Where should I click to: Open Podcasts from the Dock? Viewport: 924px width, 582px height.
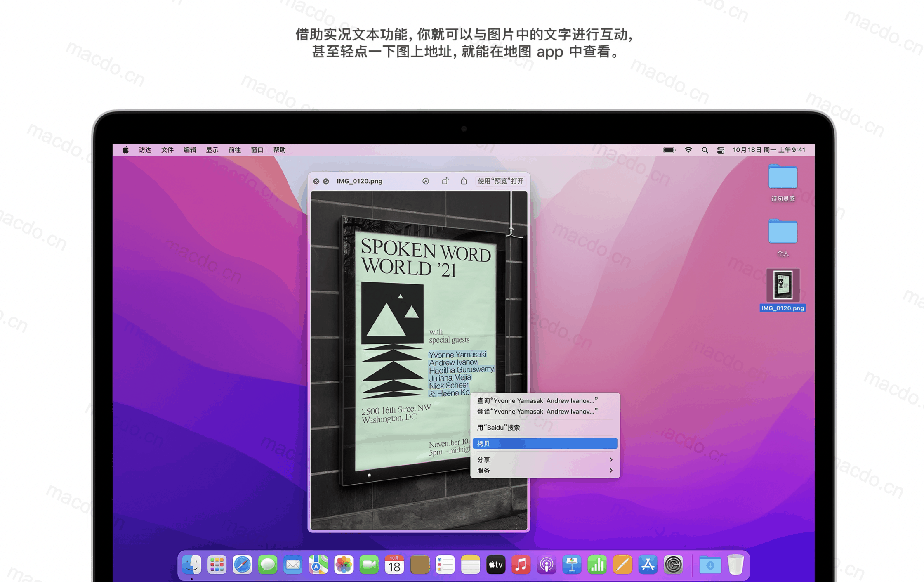click(547, 565)
